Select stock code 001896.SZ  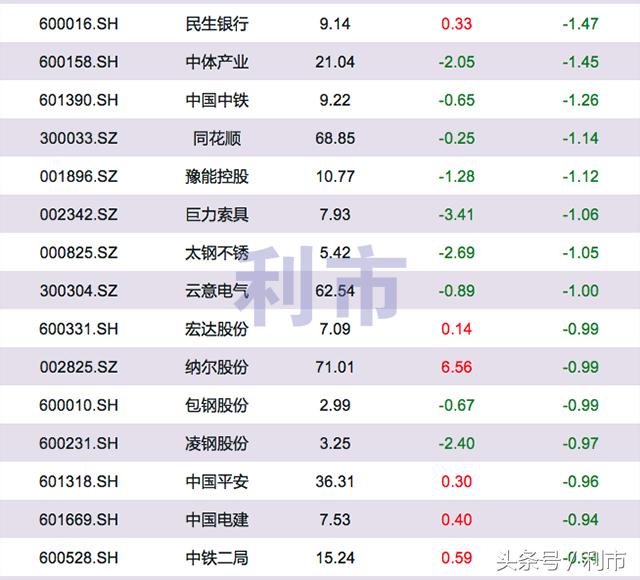[79, 176]
